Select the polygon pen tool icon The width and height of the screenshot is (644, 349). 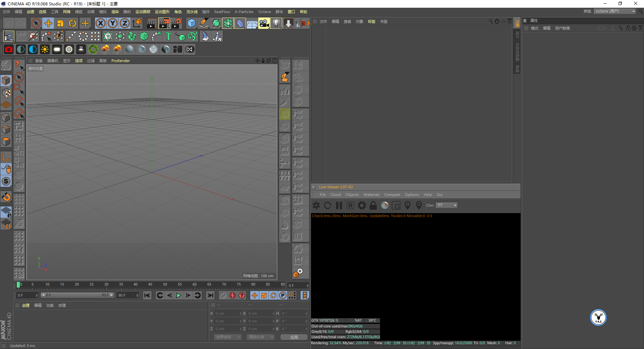(x=285, y=77)
